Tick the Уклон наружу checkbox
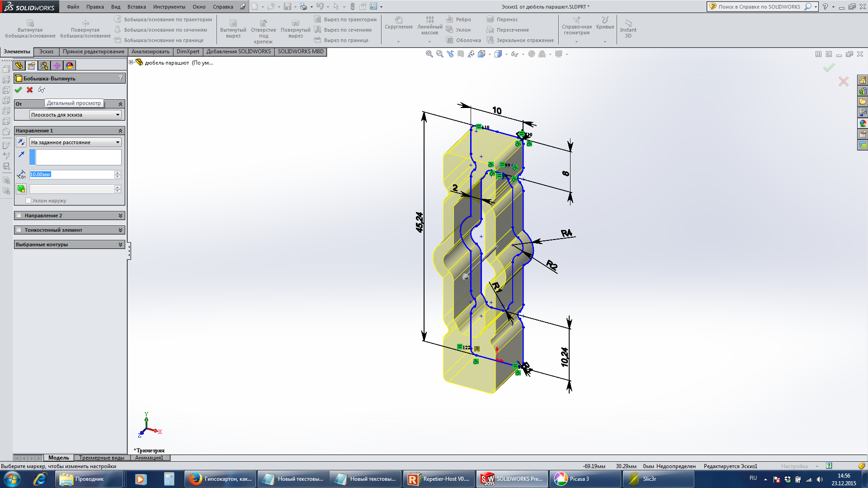 (x=28, y=201)
